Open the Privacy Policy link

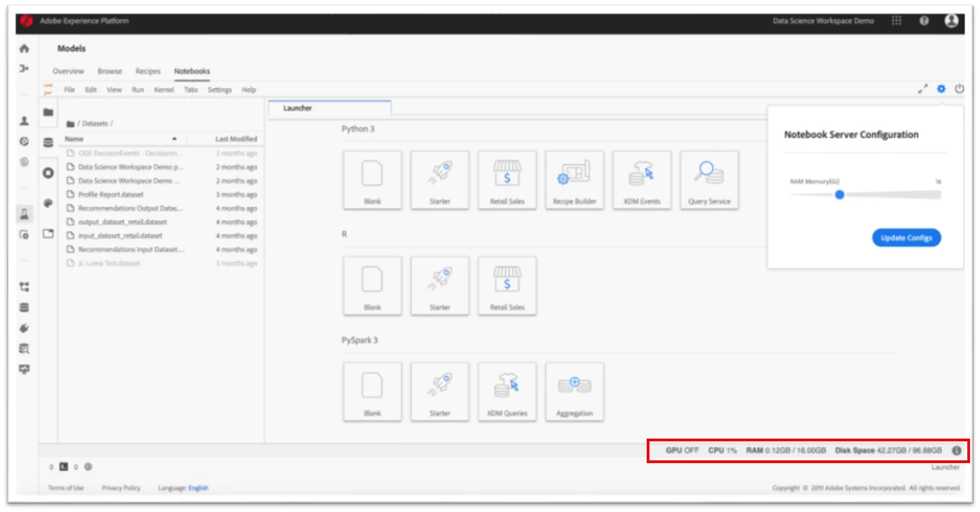(x=121, y=488)
